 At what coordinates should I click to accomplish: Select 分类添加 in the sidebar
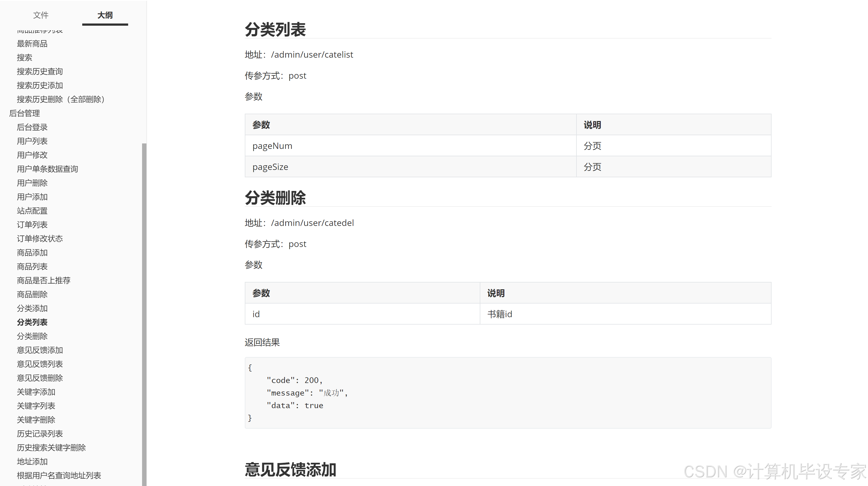tap(32, 308)
